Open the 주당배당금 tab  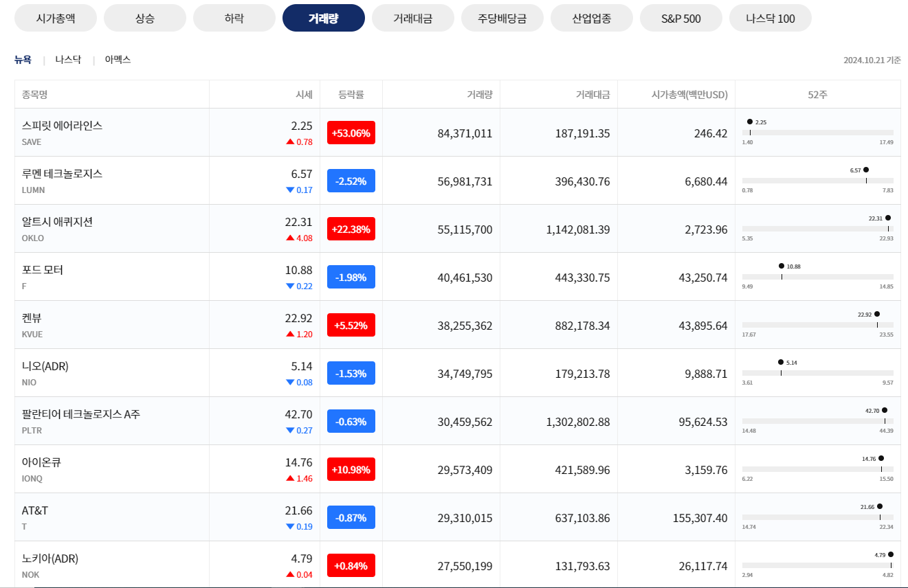click(502, 18)
